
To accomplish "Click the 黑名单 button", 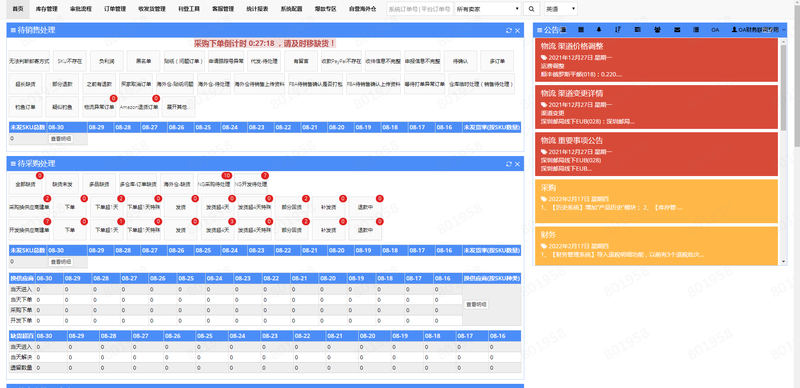I will [143, 61].
